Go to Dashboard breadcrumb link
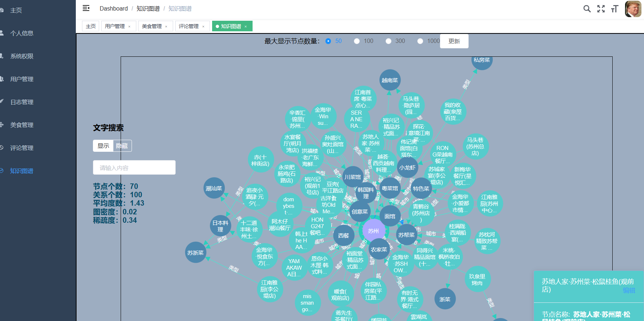Image resolution: width=644 pixels, height=321 pixels. (x=114, y=8)
